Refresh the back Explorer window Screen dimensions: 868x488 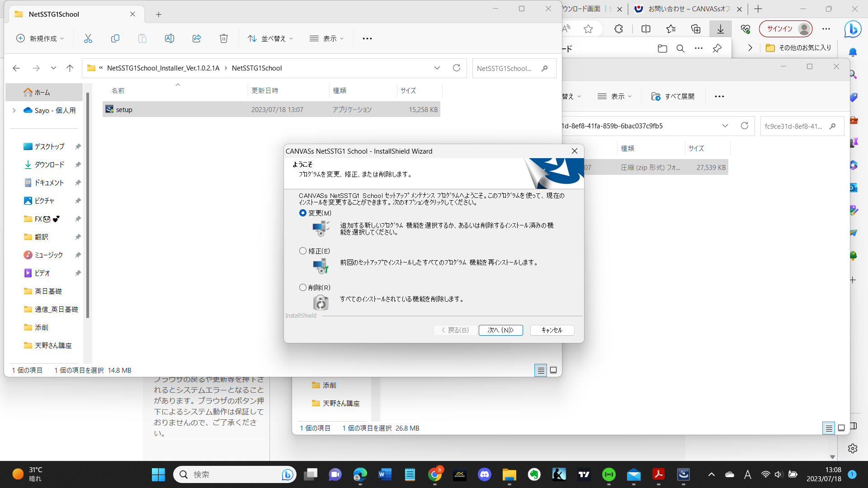pyautogui.click(x=745, y=126)
